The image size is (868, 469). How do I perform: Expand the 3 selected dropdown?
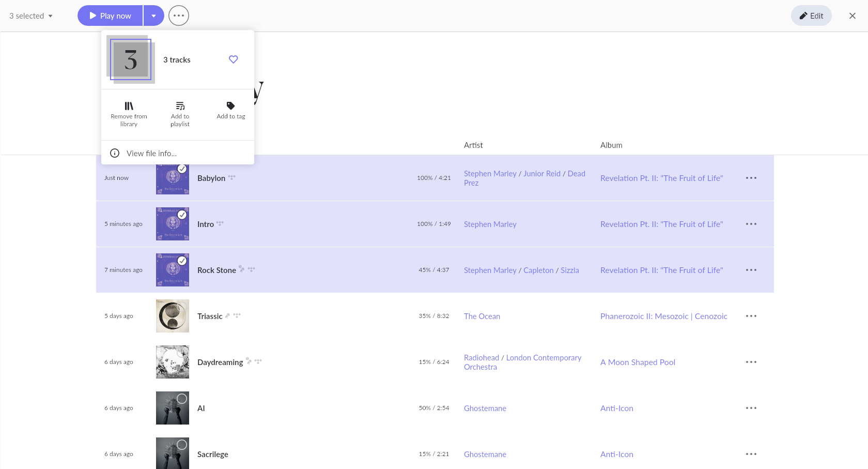(31, 16)
